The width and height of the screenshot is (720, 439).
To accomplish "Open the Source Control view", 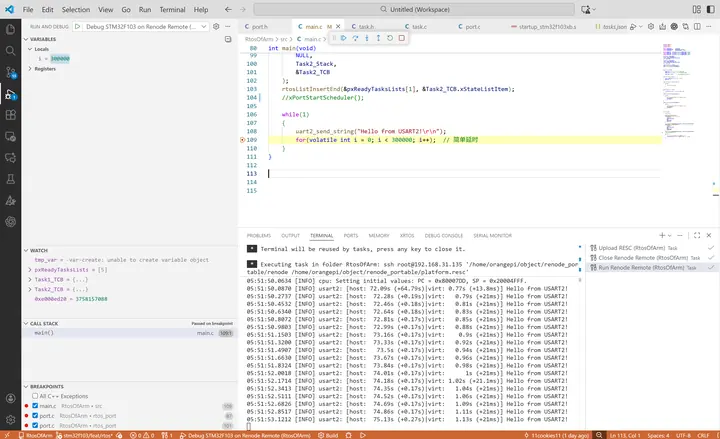I will pyautogui.click(x=10, y=72).
